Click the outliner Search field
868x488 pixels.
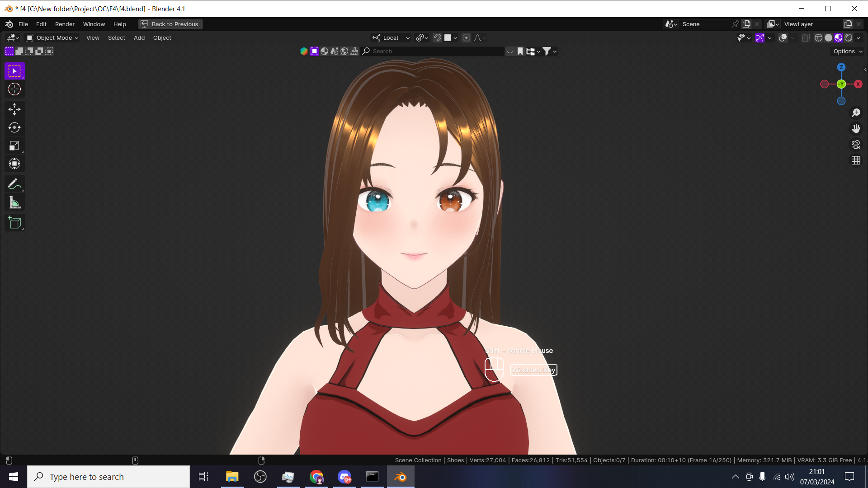pos(434,52)
